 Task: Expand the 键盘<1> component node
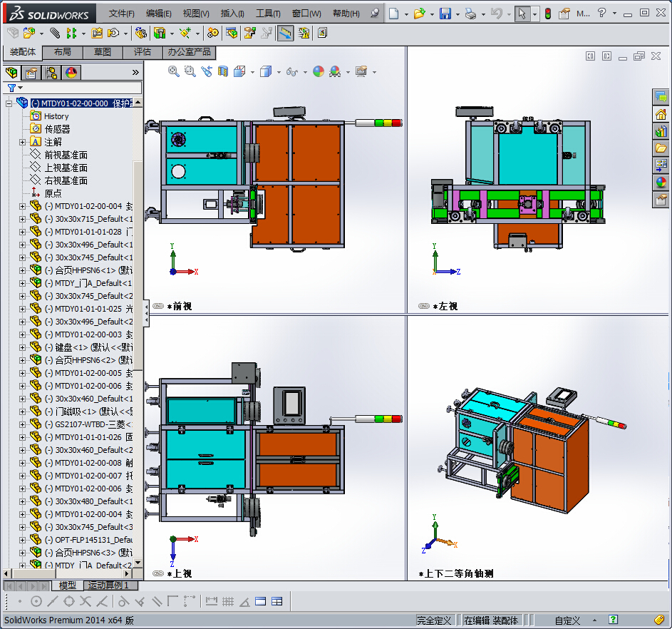pyautogui.click(x=22, y=347)
